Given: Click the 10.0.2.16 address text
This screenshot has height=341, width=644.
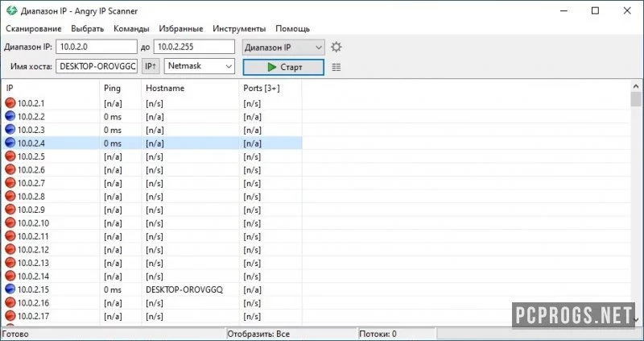Looking at the screenshot, I should (x=33, y=303).
